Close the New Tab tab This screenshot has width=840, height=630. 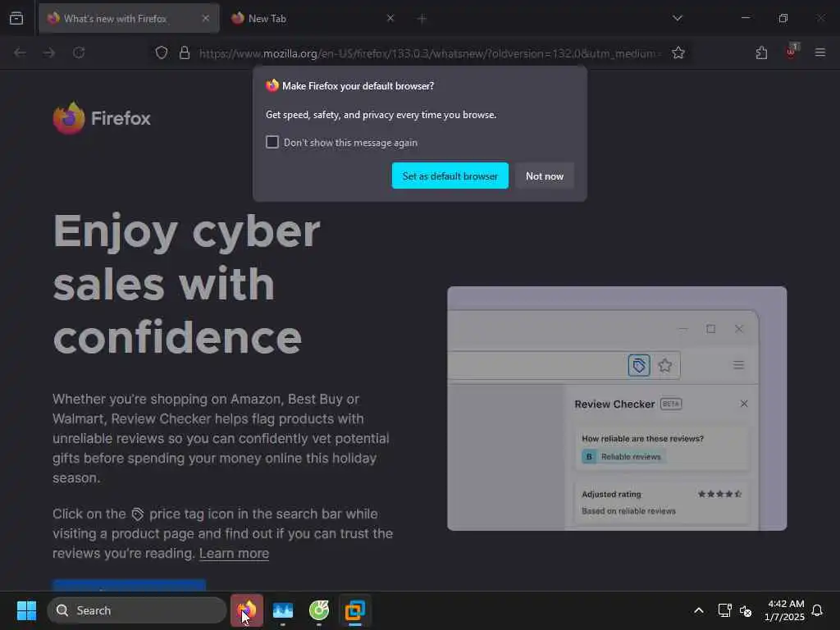(390, 18)
